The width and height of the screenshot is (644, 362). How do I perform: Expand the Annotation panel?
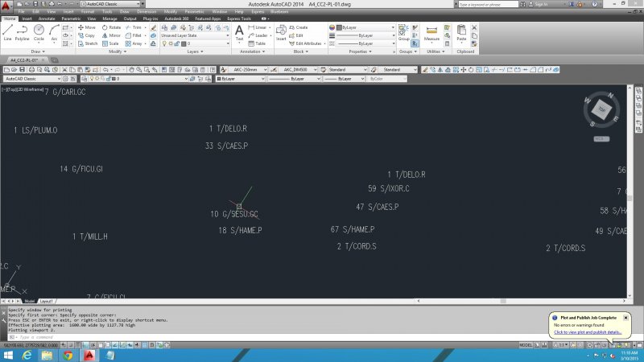point(252,51)
